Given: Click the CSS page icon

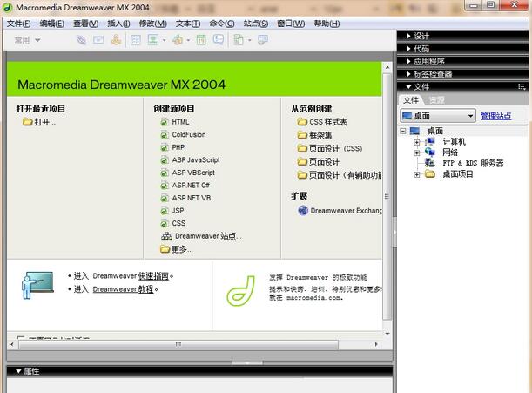Looking at the screenshot, I should (165, 223).
